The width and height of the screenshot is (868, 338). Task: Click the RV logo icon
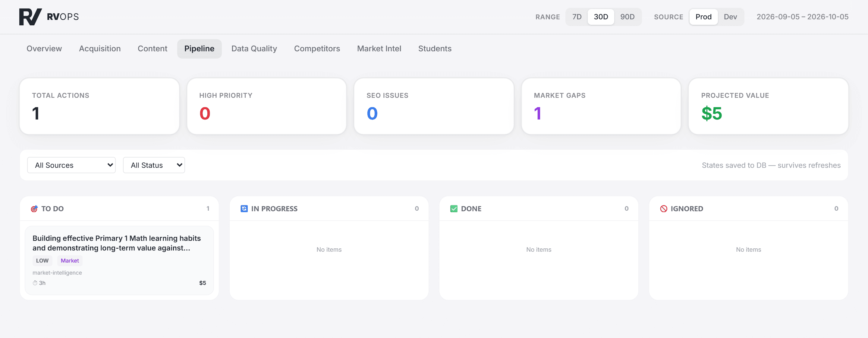30,17
